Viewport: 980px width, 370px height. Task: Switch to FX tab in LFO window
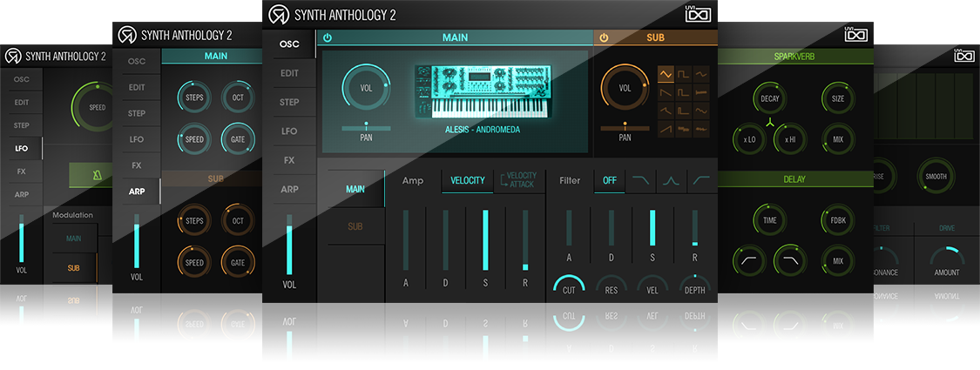(x=22, y=172)
